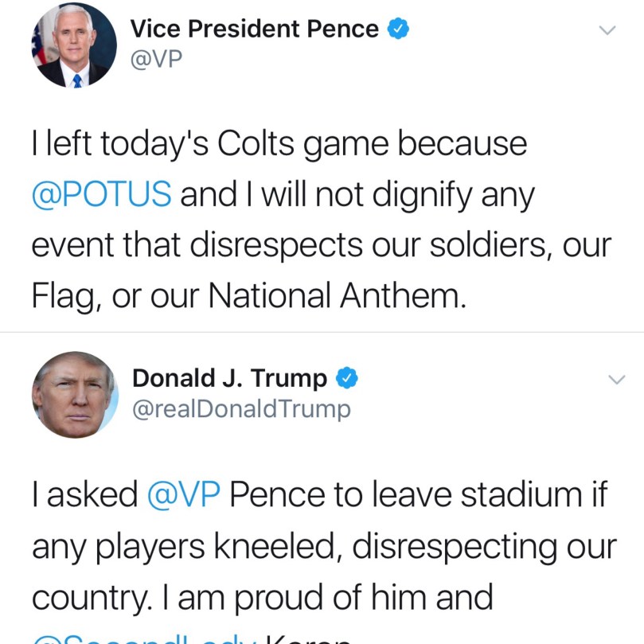This screenshot has width=644, height=644.
Task: Open Vice President Pence's profile picture
Action: pos(74,45)
